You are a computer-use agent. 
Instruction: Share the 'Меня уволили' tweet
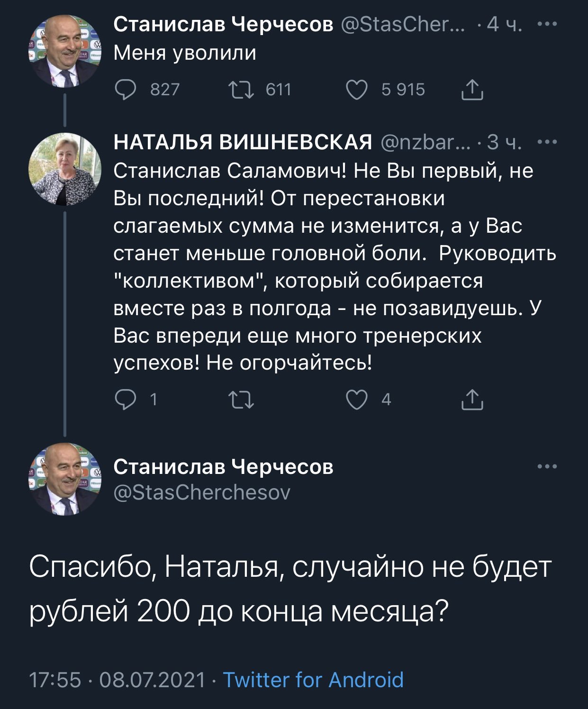point(472,90)
